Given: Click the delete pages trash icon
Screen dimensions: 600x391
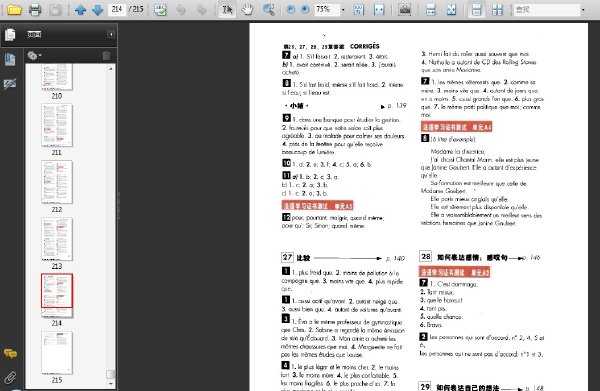Looking at the screenshot, I should [x=106, y=56].
